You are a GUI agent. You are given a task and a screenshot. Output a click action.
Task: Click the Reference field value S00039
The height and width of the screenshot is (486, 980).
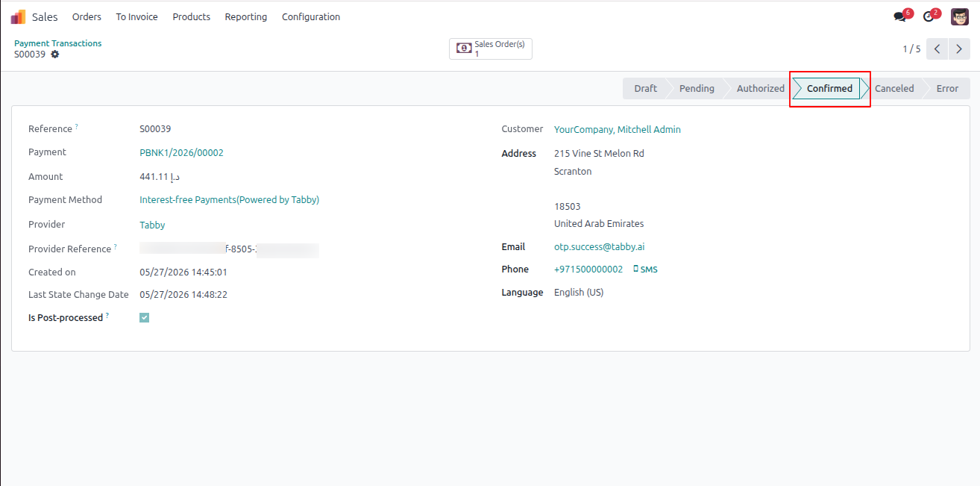pos(155,128)
